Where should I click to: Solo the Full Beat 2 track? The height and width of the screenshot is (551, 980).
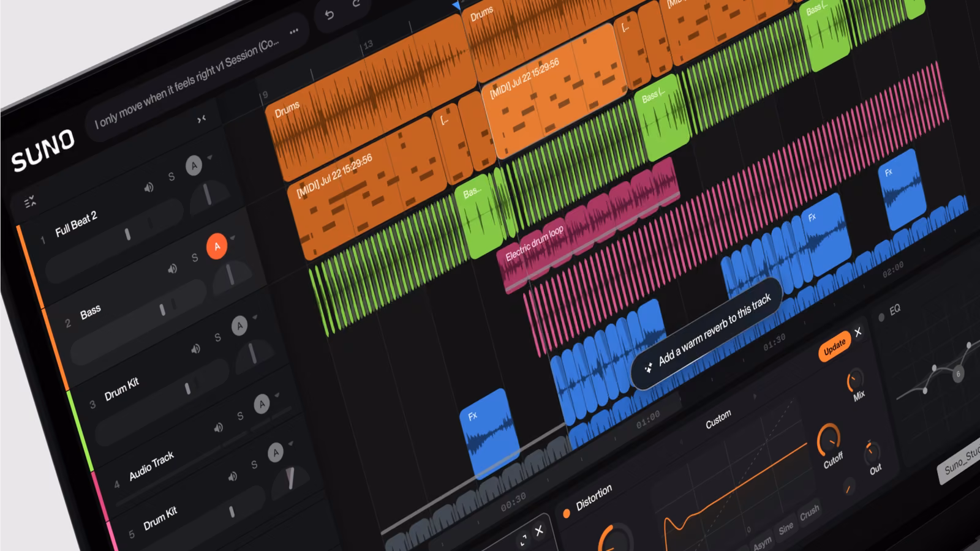tap(171, 176)
